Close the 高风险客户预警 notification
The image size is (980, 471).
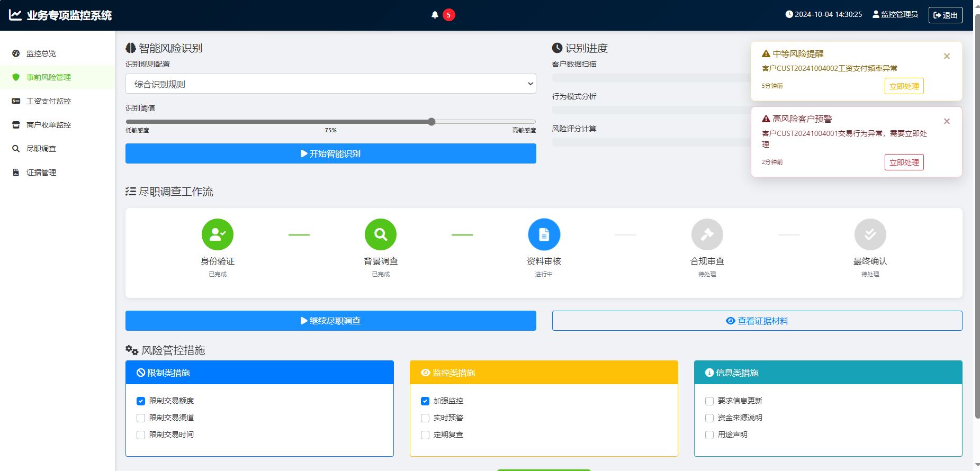tap(947, 121)
